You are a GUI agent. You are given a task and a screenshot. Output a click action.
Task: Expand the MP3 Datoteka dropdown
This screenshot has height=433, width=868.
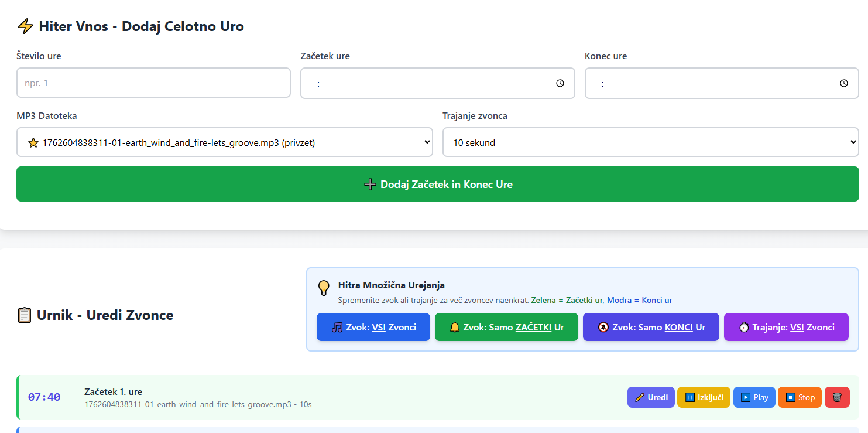pos(224,142)
